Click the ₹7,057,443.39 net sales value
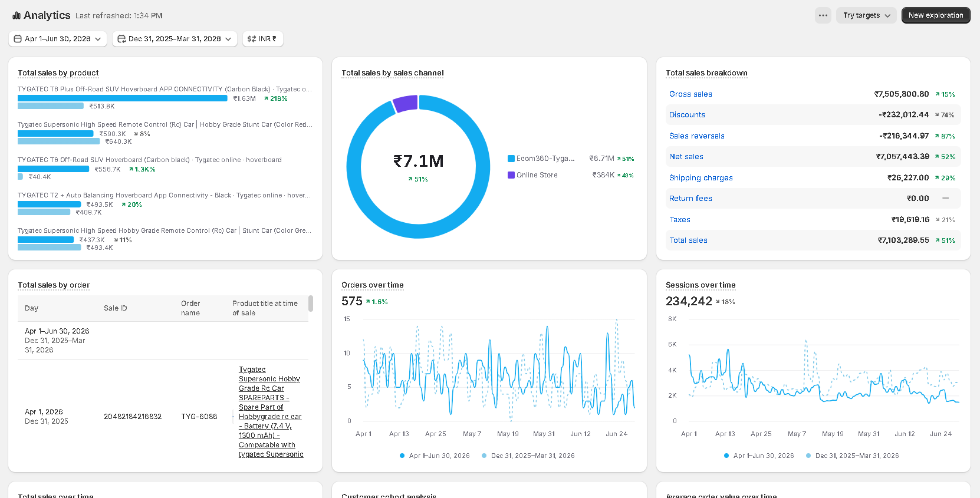Viewport: 980px width, 498px height. pos(902,157)
